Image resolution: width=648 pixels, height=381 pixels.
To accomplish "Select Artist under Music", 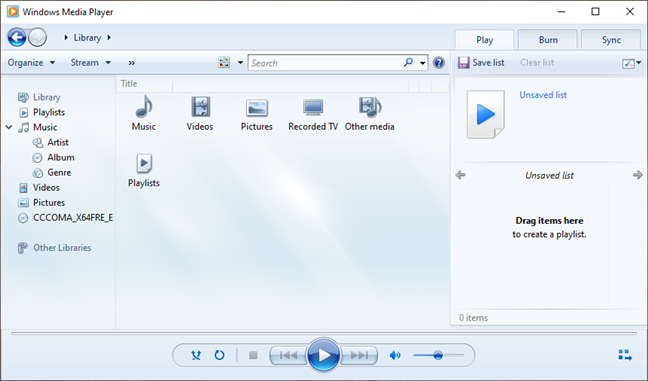I will tap(50, 143).
